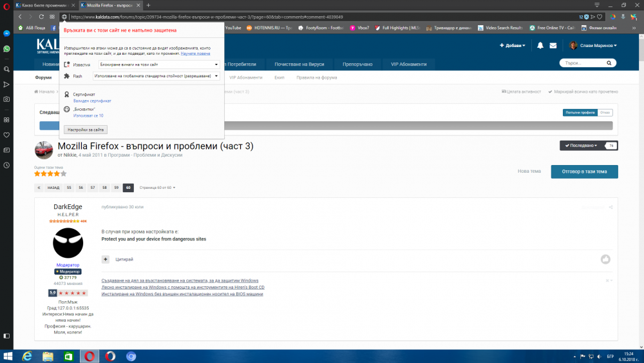Open Windows Start menu

pyautogui.click(x=7, y=357)
